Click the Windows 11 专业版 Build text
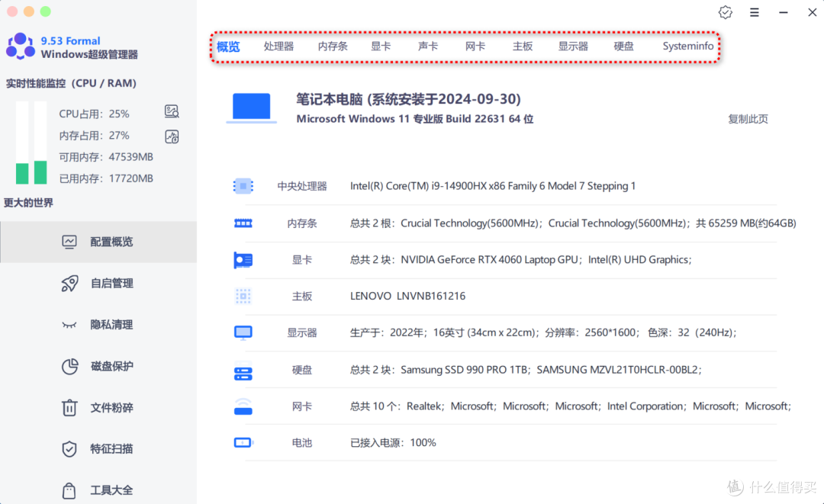824x504 pixels. [x=414, y=119]
